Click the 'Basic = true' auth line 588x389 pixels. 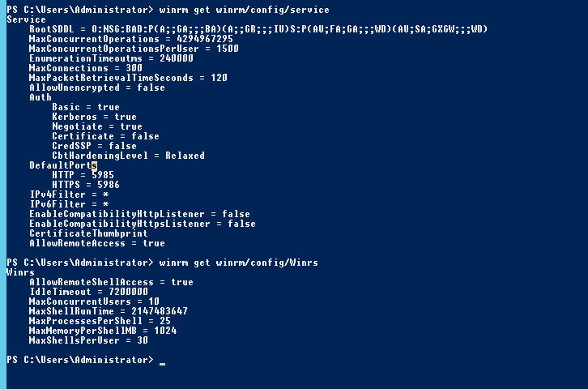86,107
